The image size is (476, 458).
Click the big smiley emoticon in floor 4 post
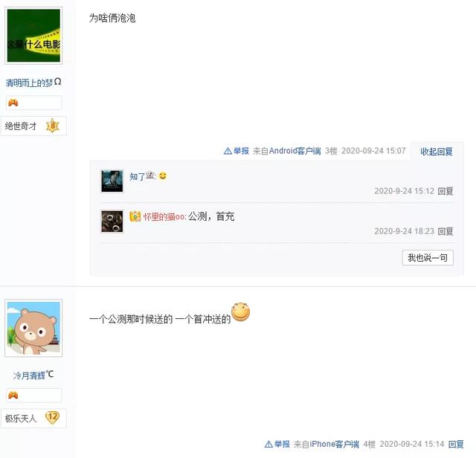point(240,312)
